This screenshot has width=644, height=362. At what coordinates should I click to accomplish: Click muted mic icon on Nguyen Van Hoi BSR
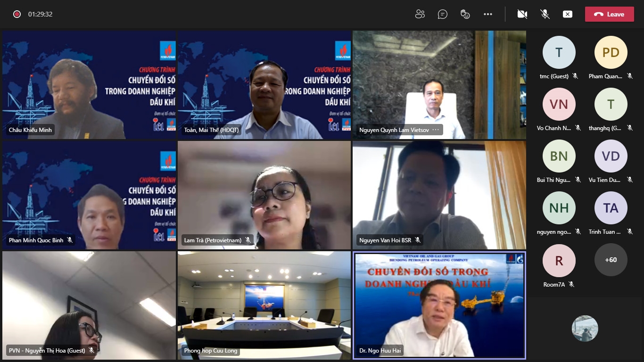tap(417, 240)
